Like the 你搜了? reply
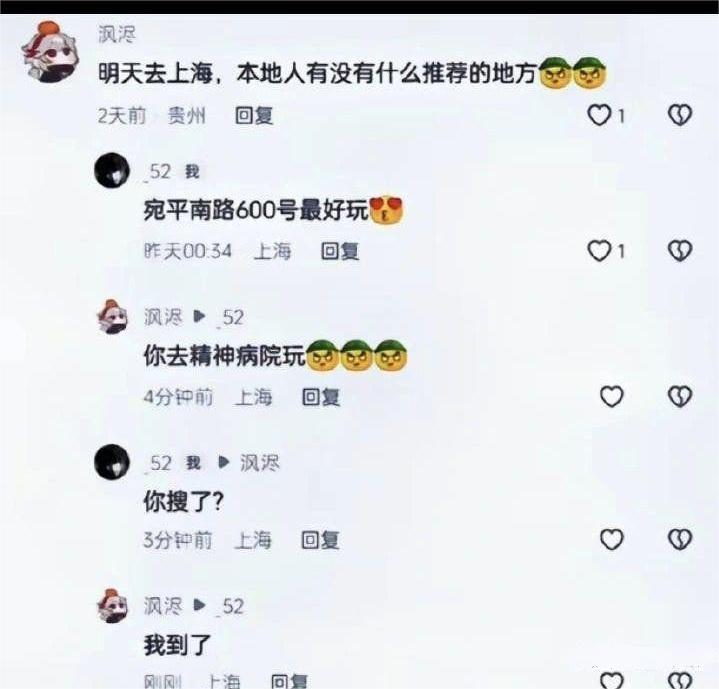The width and height of the screenshot is (719, 689). pyautogui.click(x=612, y=539)
